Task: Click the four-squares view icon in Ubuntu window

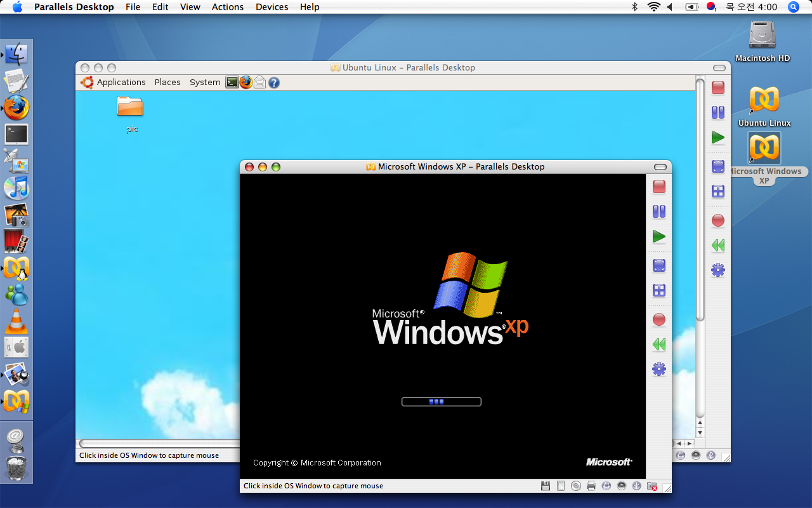Action: [718, 191]
